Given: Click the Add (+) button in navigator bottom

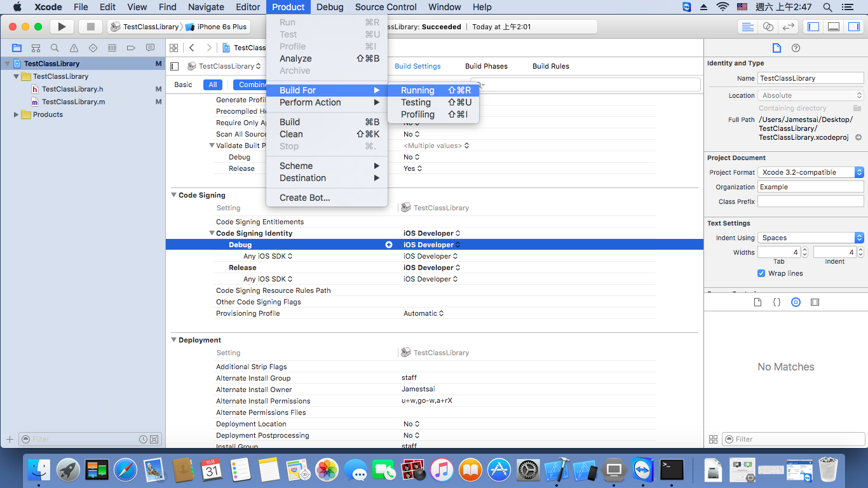Looking at the screenshot, I should [10, 439].
